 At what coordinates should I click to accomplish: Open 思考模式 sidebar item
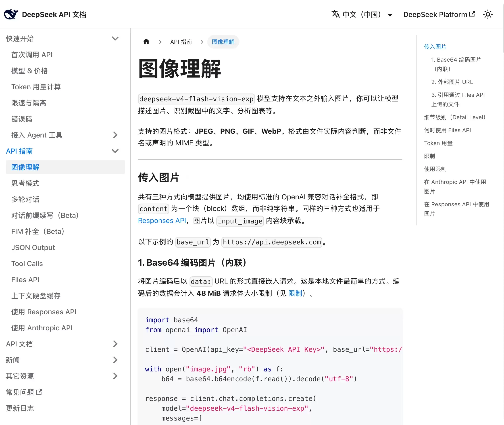point(25,183)
